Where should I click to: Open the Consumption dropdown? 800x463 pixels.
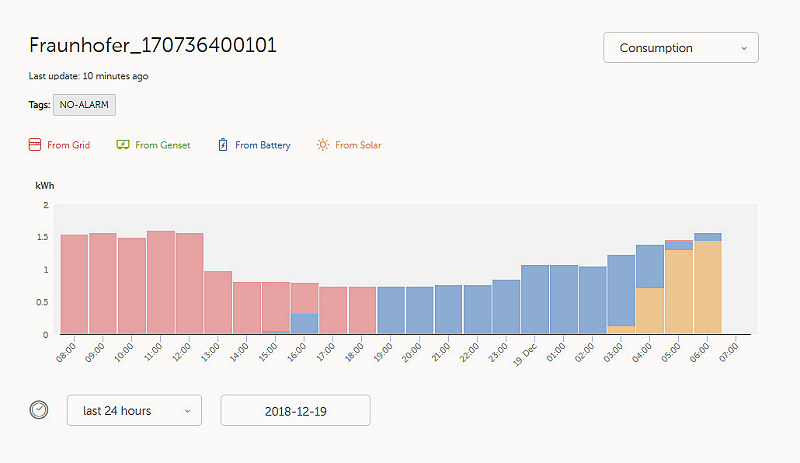[681, 48]
